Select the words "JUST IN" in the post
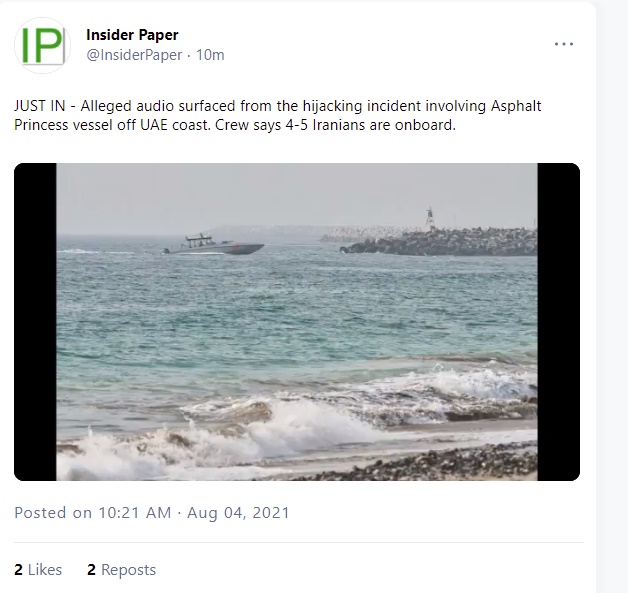Screen dimensions: 628x593 pyautogui.click(x=39, y=106)
